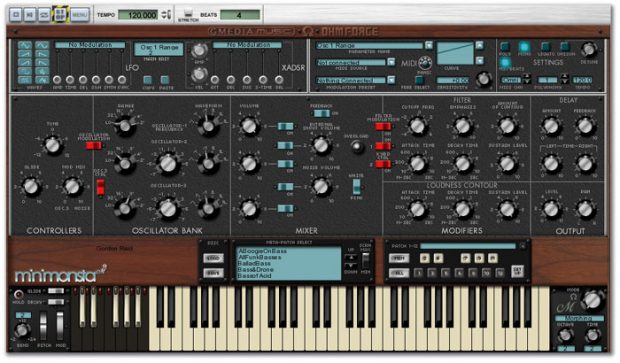Click the LFO No Modulation display
Viewport: 620px width, 363px height.
point(90,45)
